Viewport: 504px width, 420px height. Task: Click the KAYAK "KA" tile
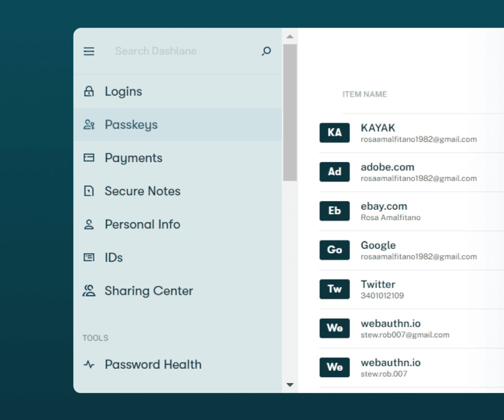pos(334,133)
